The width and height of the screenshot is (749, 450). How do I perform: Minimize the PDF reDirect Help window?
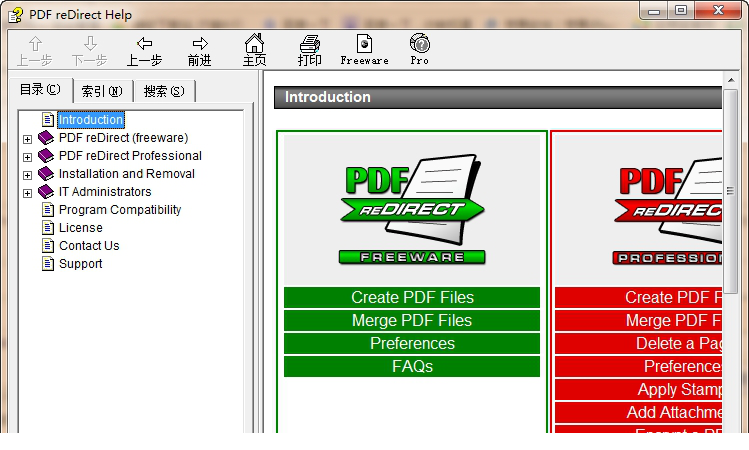(x=654, y=11)
